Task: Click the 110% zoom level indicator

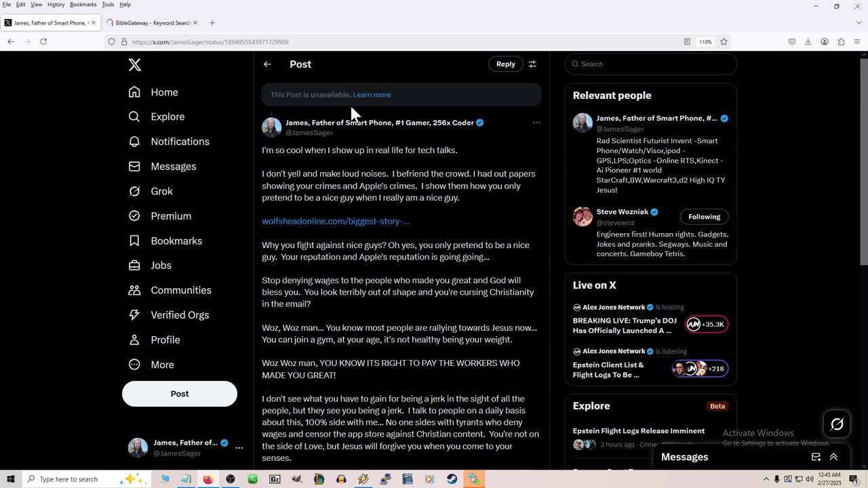Action: click(x=705, y=42)
